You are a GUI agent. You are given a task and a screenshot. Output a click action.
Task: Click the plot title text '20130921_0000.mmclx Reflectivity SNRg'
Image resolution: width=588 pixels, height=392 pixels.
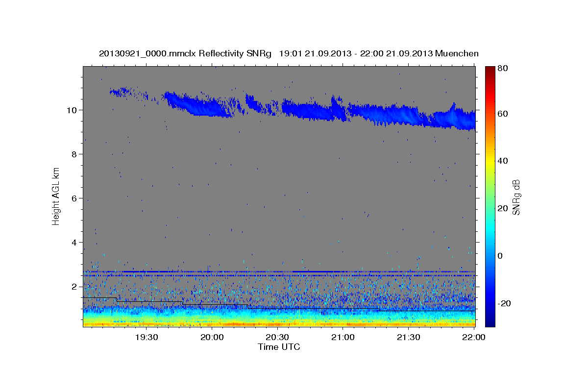[x=185, y=53]
